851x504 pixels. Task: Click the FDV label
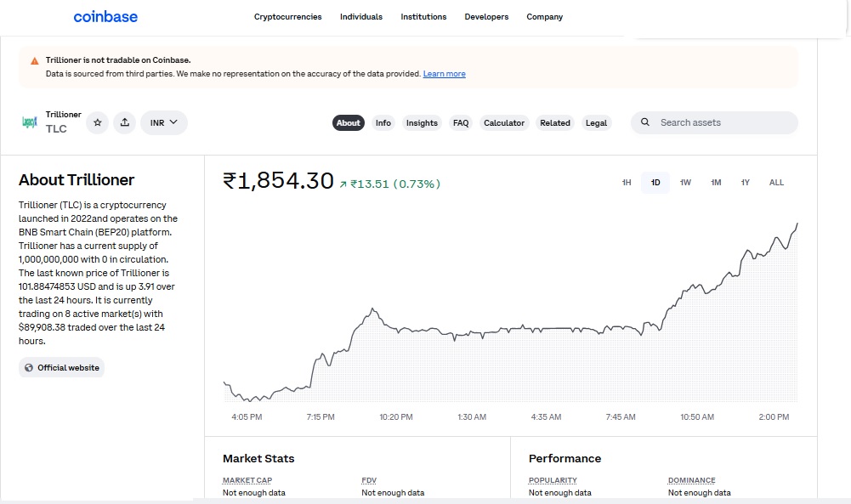(x=369, y=480)
